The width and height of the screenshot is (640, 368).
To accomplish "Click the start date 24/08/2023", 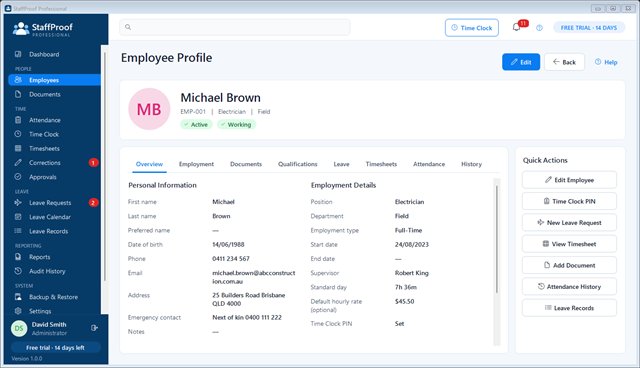I will coord(411,244).
